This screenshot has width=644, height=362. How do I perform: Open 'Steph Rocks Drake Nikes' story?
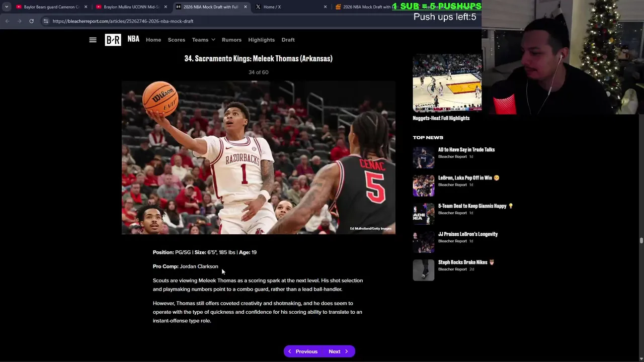click(466, 262)
